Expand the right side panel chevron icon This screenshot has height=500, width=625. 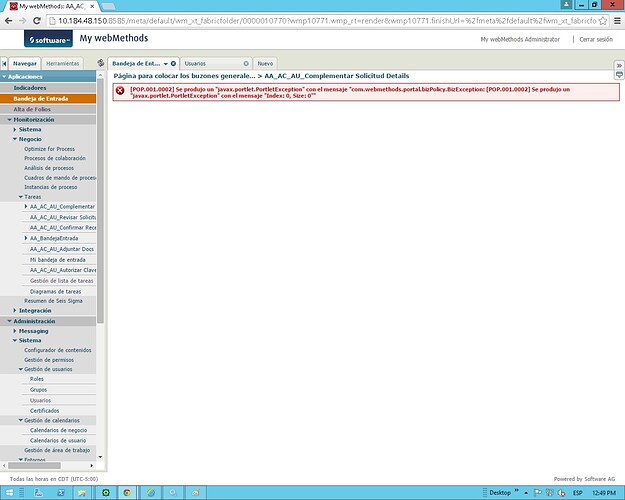[619, 65]
